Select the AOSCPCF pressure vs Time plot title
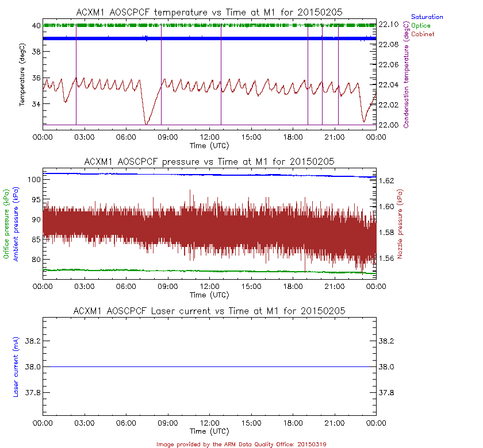 point(209,161)
